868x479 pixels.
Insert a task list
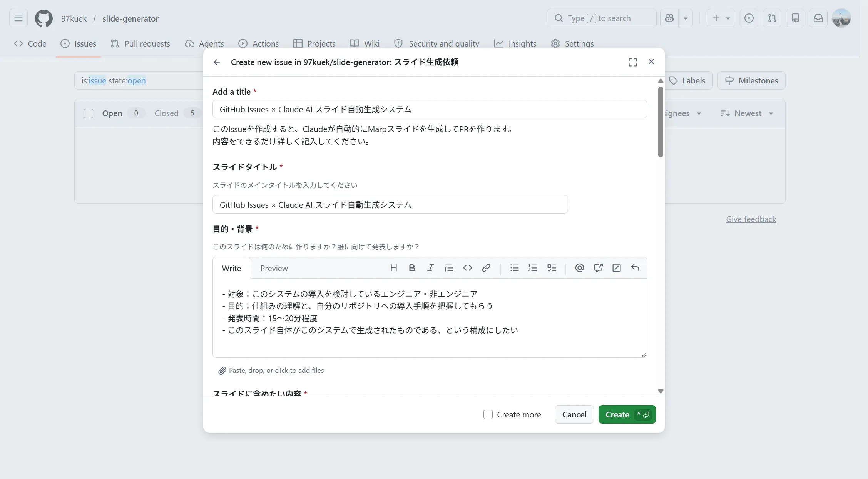point(552,268)
